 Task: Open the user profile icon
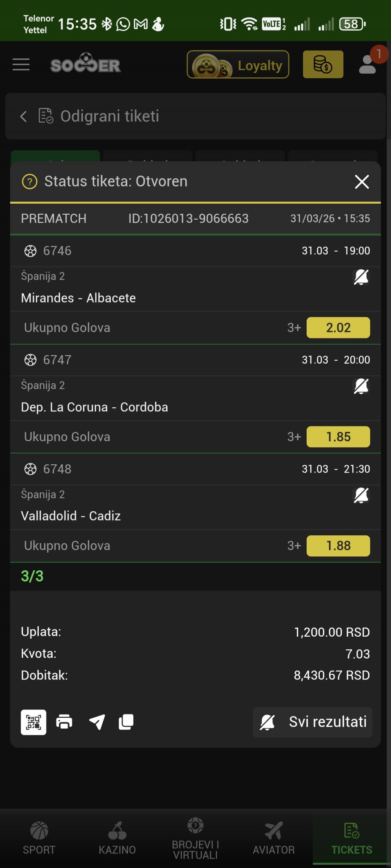pyautogui.click(x=367, y=64)
